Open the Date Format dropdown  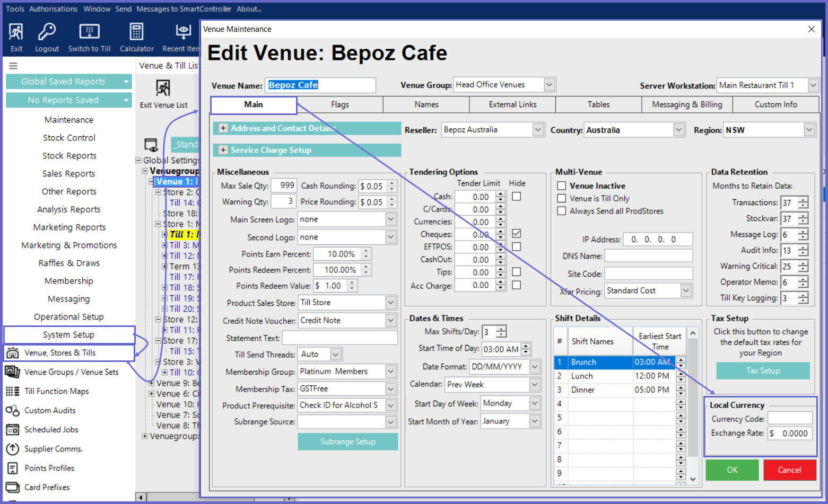click(535, 366)
